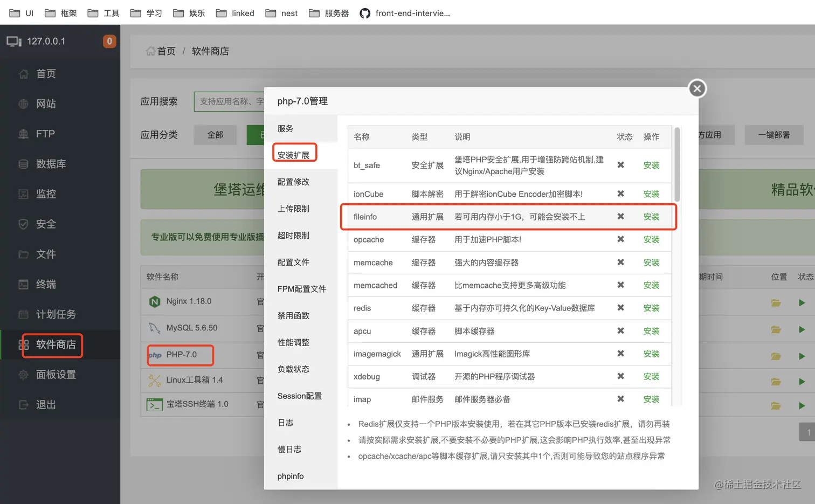Open the phpinfo tab
Image resolution: width=815 pixels, height=504 pixels.
[x=301, y=476]
